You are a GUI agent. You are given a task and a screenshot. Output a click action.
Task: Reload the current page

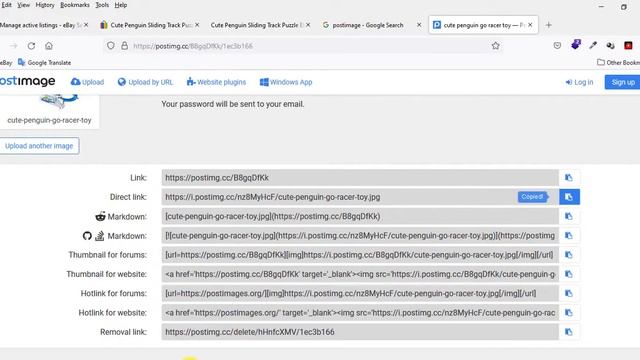tap(31, 46)
